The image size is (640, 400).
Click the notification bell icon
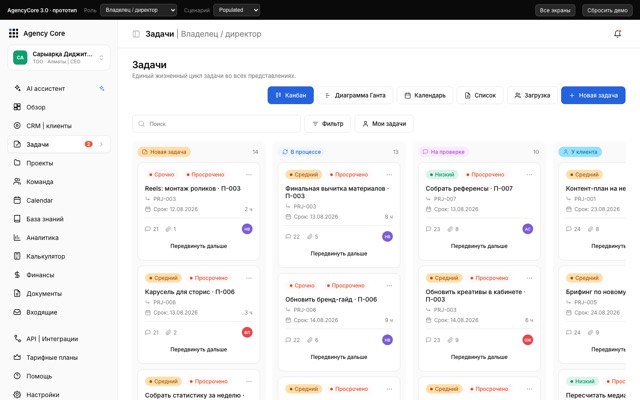coord(617,34)
